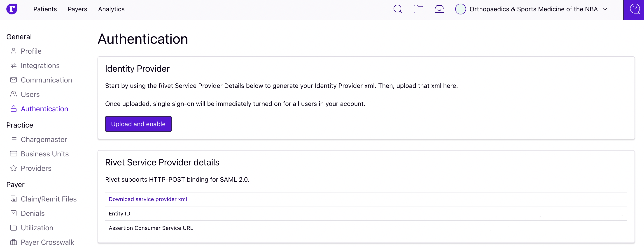Open Business Units page
Viewport: 644px width, 247px height.
[44, 154]
